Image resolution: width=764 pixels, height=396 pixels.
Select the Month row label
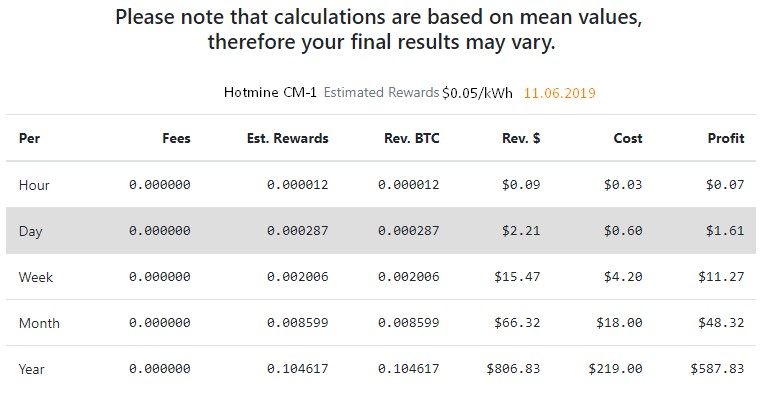pyautogui.click(x=39, y=323)
